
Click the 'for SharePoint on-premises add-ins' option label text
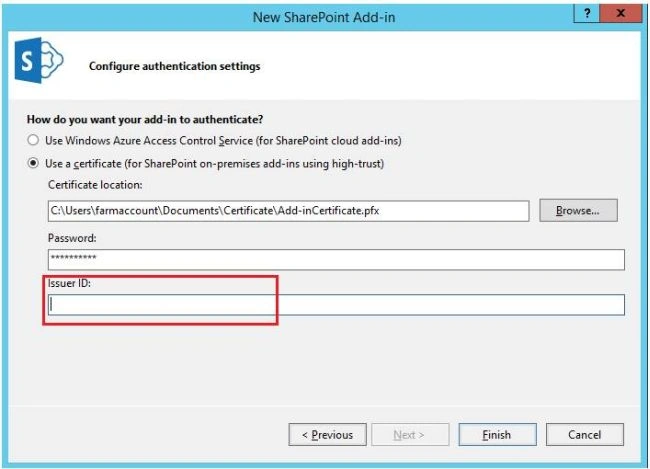(215, 164)
